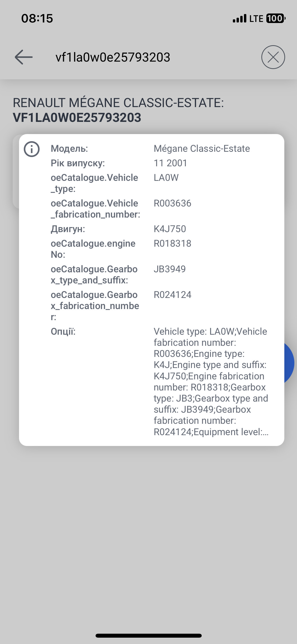Tap the production date value 11 2001
The image size is (297, 644).
(x=170, y=163)
